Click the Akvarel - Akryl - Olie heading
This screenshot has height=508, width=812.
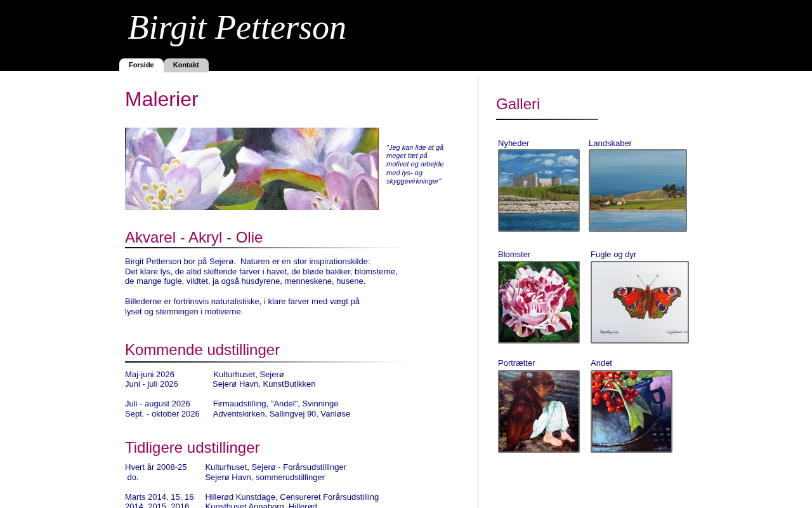pyautogui.click(x=193, y=237)
